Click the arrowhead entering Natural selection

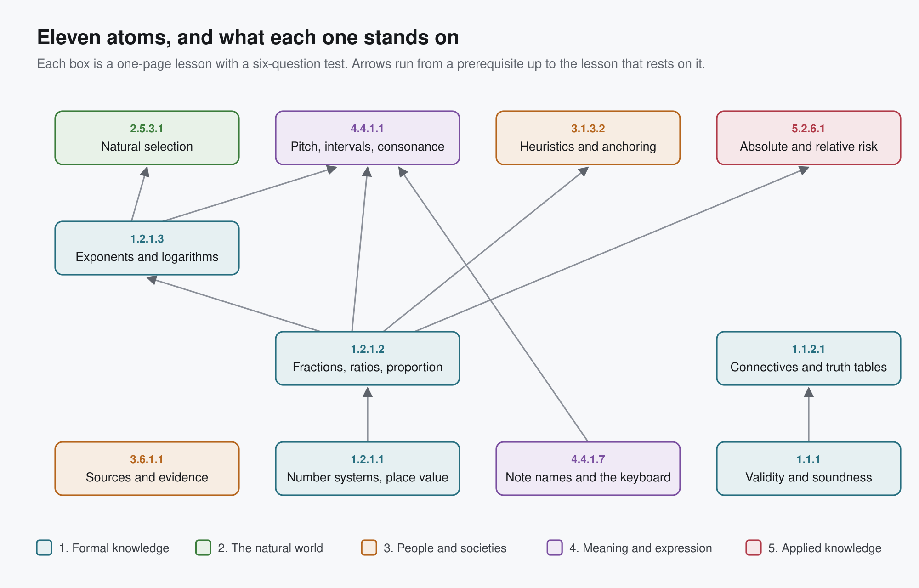pos(145,171)
